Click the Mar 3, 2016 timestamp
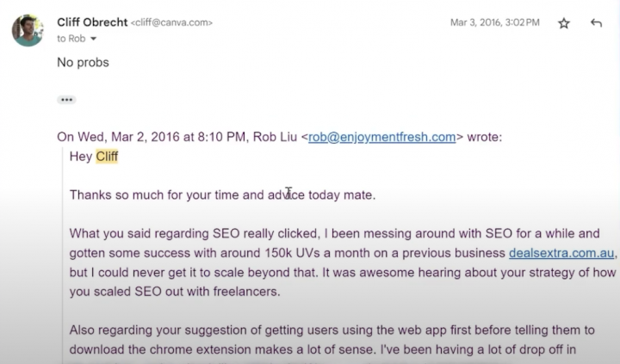The image size is (620, 364). tap(494, 22)
